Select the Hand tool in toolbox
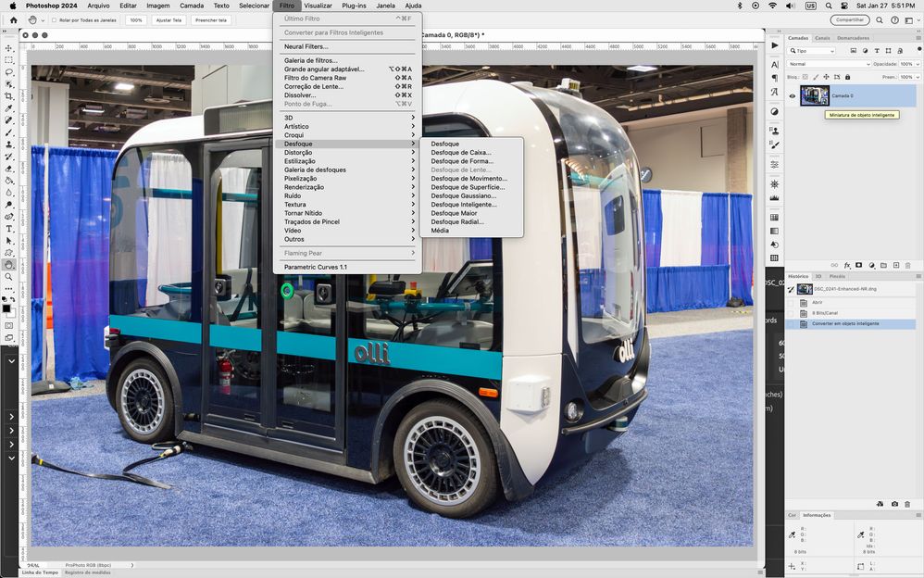Screen dimensions: 924x578 pos(8,265)
